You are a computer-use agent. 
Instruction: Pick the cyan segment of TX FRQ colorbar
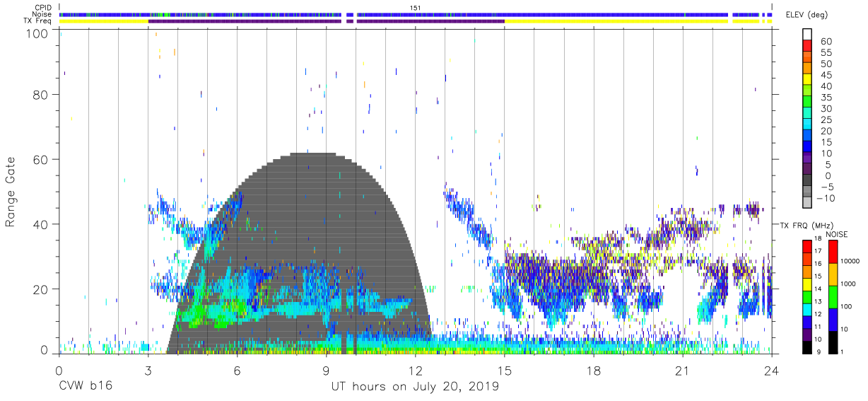808,308
